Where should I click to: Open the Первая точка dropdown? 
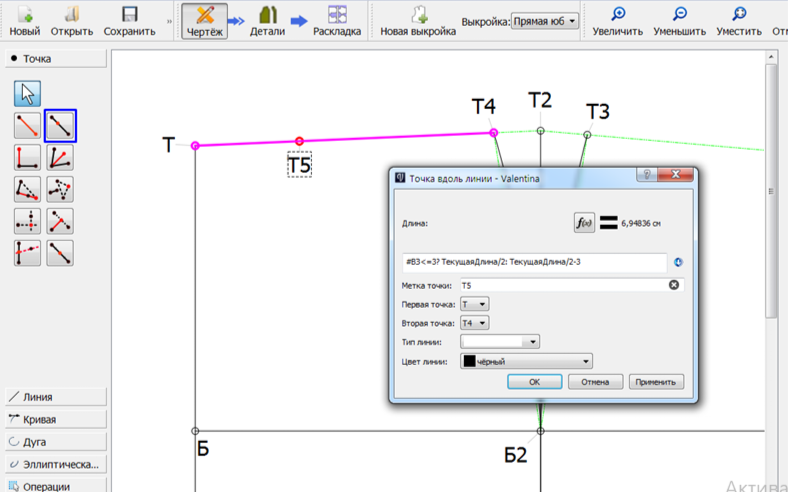[474, 304]
